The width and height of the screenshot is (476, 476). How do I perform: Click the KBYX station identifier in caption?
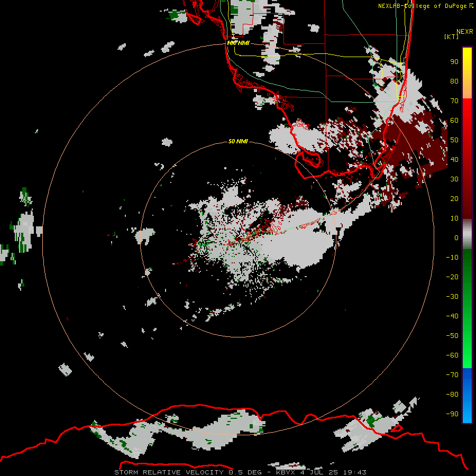(x=286, y=472)
